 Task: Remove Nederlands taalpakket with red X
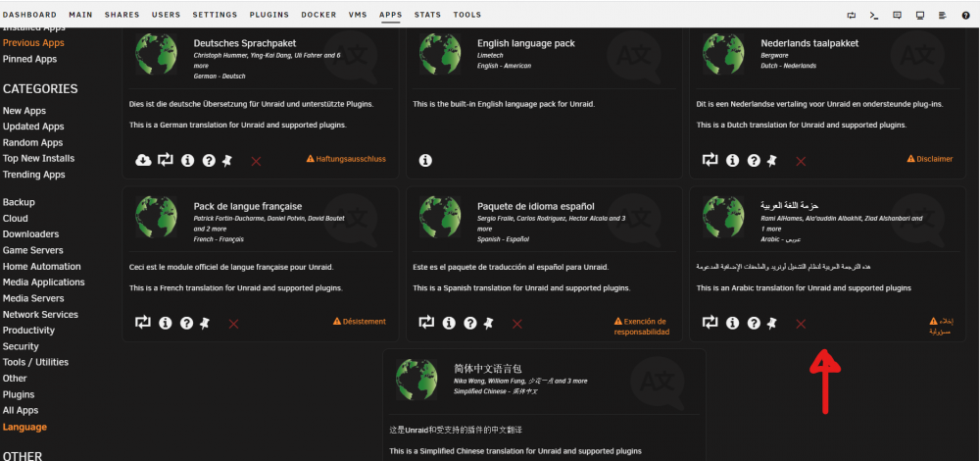tap(801, 162)
